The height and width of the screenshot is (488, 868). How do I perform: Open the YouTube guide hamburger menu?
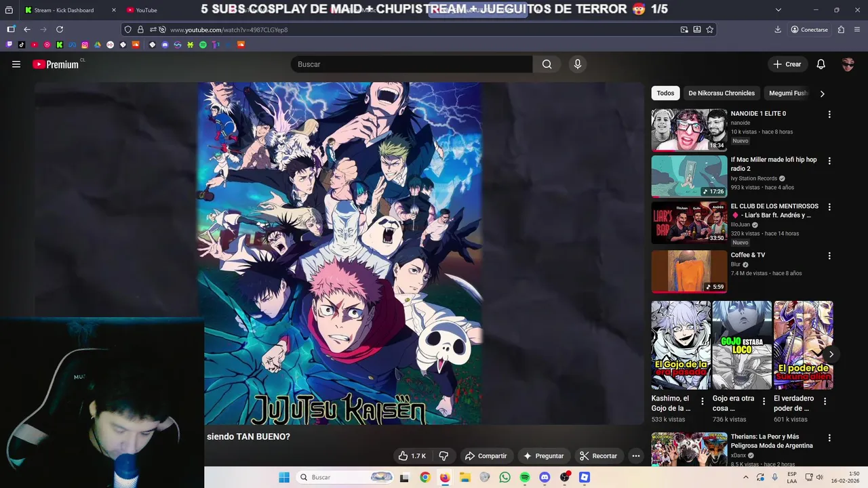(x=16, y=64)
